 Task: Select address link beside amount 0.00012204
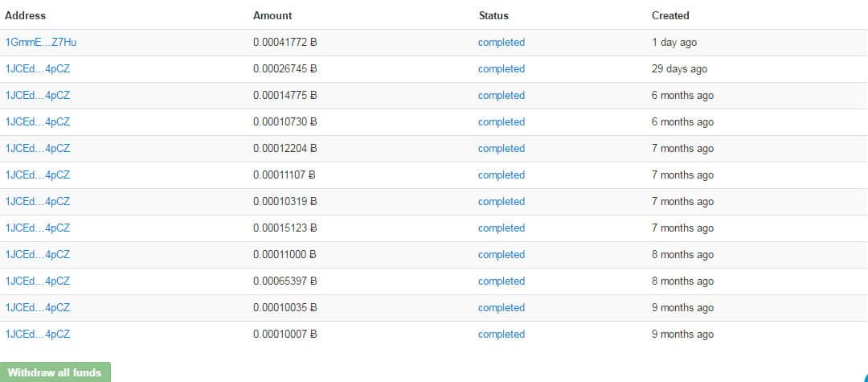tap(38, 148)
